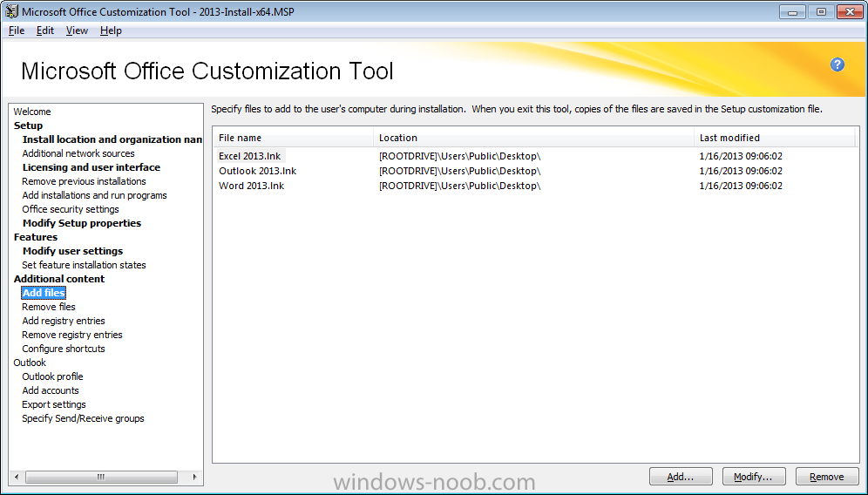Click the Additional content heading
This screenshot has width=868, height=495.
tap(58, 279)
